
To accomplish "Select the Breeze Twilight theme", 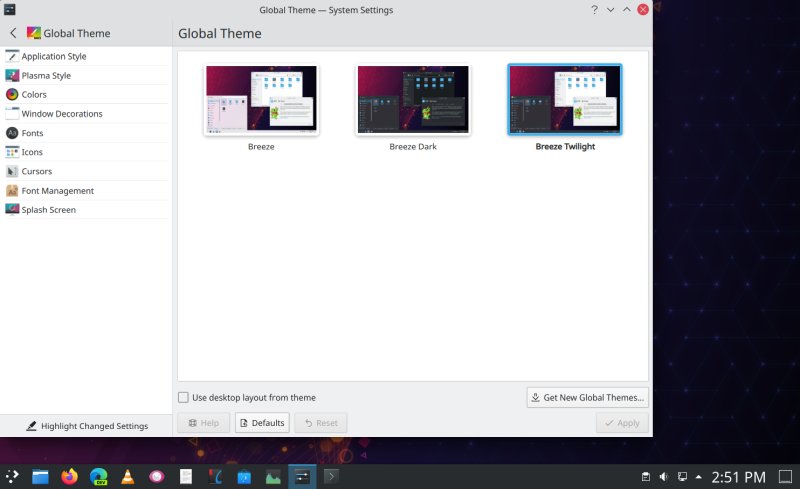I will click(564, 100).
